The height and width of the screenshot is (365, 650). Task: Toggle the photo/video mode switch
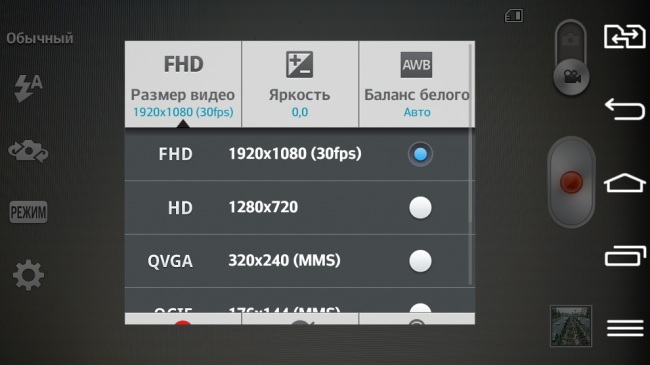click(571, 58)
